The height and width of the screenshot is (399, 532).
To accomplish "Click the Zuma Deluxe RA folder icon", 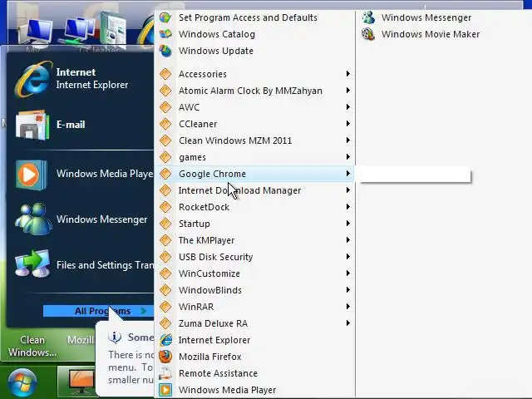I will pyautogui.click(x=165, y=323).
